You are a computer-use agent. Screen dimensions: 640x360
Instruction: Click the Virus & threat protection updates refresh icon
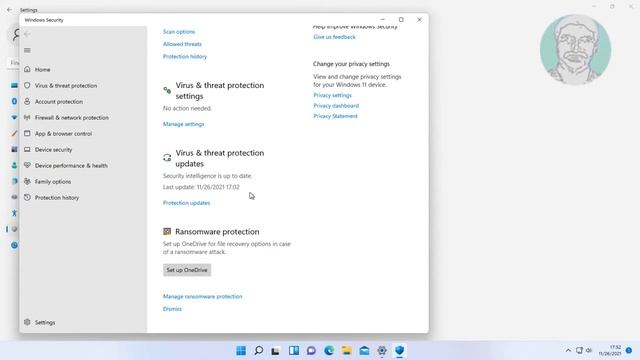point(167,158)
